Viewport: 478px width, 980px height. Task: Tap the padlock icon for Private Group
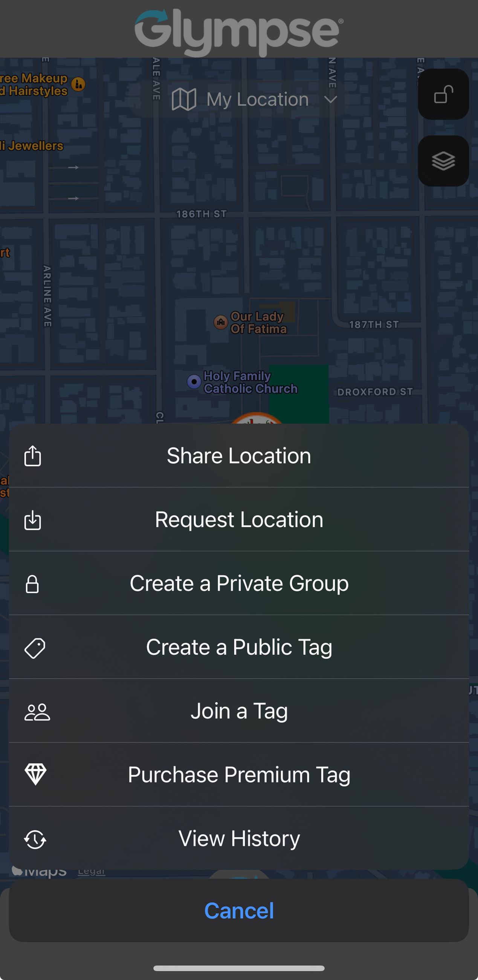tap(32, 583)
